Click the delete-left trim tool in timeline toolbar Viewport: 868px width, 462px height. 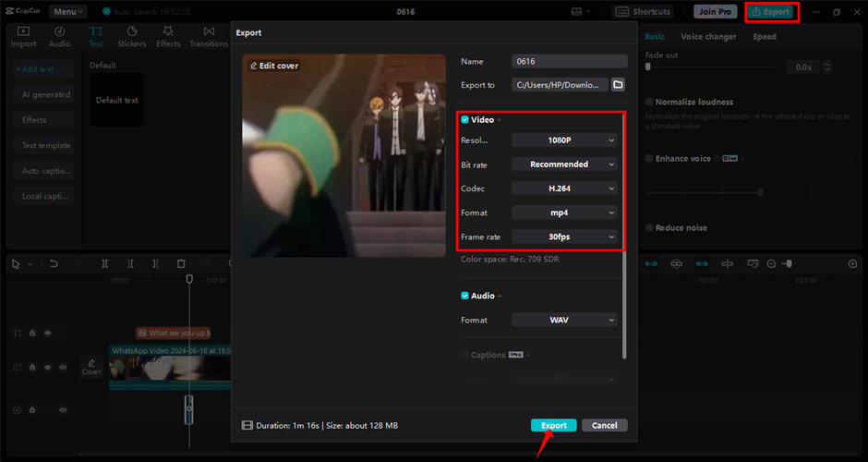click(x=130, y=264)
